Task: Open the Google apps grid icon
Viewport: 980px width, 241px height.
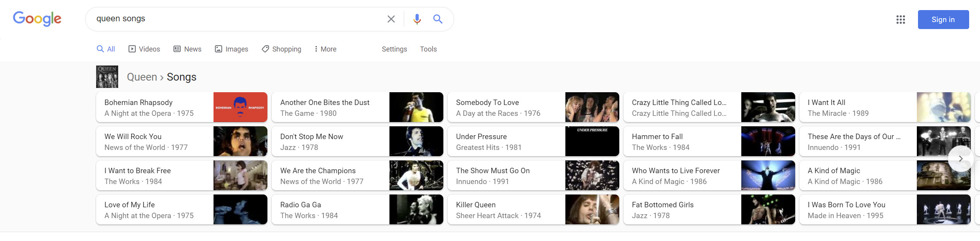Action: (901, 19)
